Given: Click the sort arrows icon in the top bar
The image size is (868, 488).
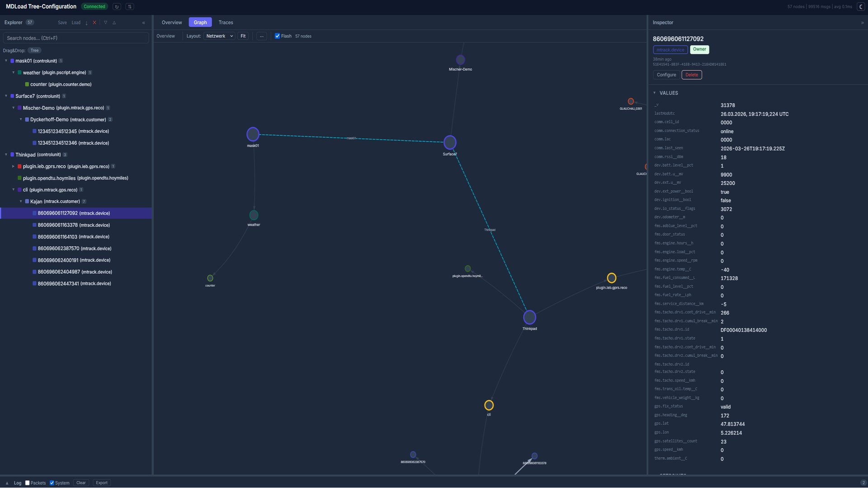Looking at the screenshot, I should [x=130, y=6].
